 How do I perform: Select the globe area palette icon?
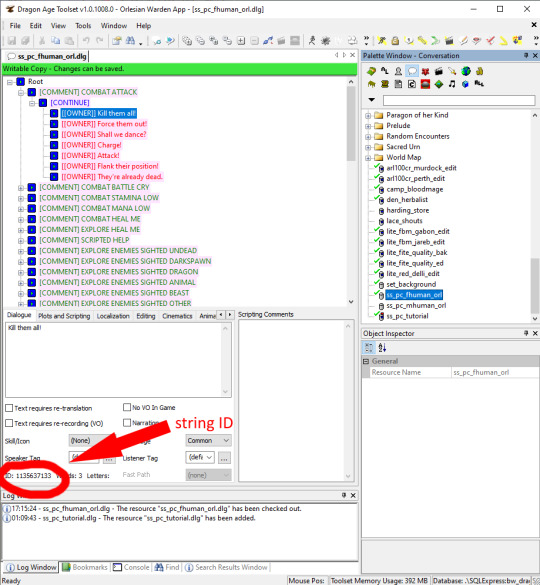tap(466, 71)
